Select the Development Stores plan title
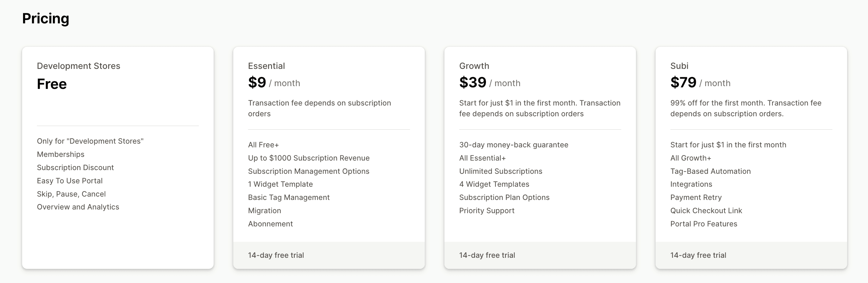The height and width of the screenshot is (283, 868). [78, 66]
